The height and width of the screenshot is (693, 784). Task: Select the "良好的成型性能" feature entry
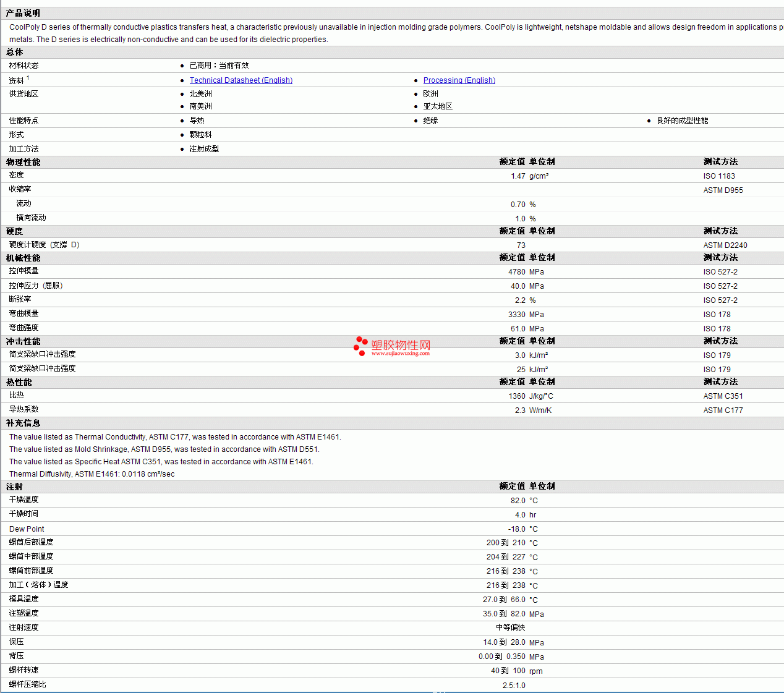683,121
